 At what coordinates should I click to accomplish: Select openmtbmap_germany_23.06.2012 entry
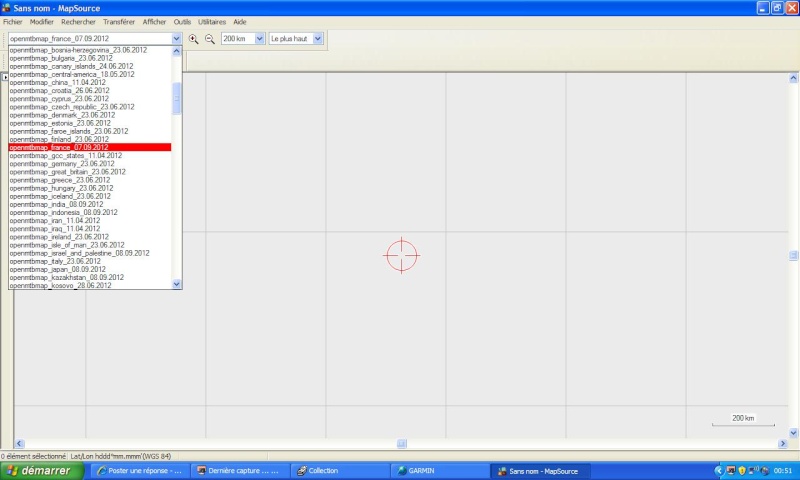(90, 164)
